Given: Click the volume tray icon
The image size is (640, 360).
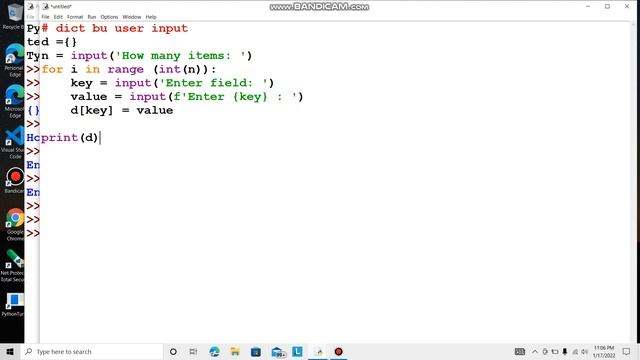Looking at the screenshot, I should click(584, 351).
